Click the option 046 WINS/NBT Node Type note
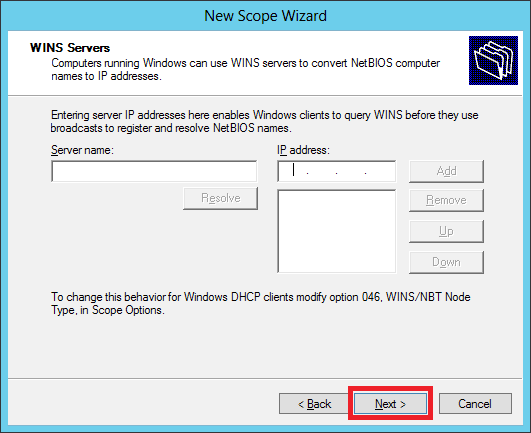The image size is (531, 433). 261,303
